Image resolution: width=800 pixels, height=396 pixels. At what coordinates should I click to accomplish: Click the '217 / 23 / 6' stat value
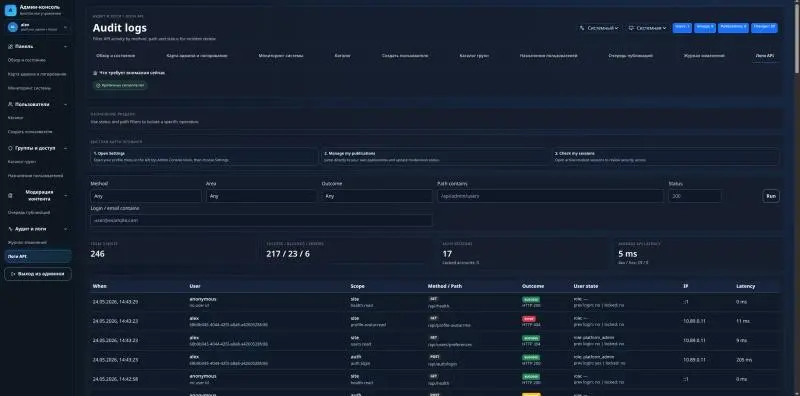coord(288,254)
